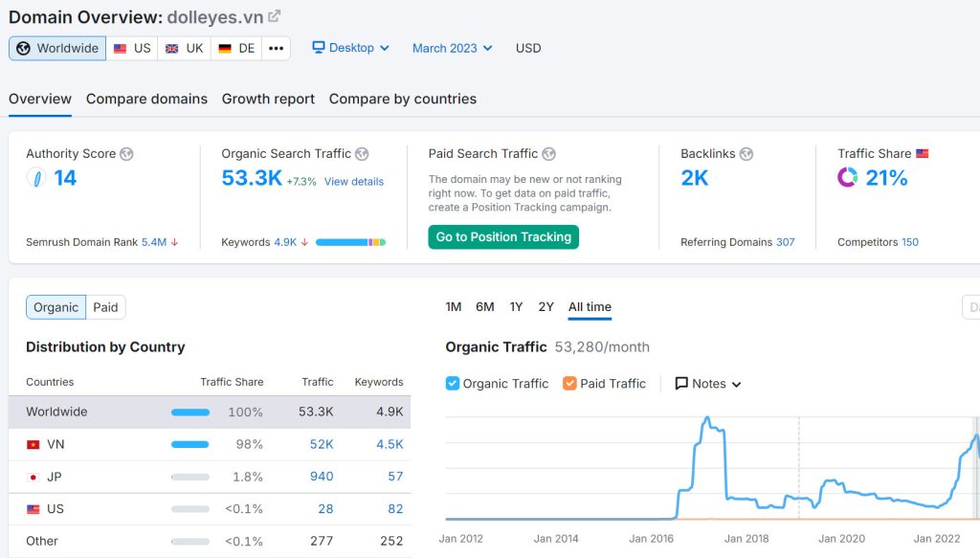Viewport: 980px width, 558px height.
Task: Select the UK flag database button
Action: 185,48
